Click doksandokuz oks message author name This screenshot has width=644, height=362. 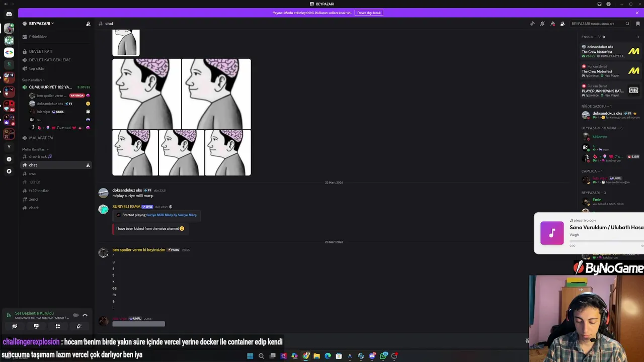(x=127, y=191)
